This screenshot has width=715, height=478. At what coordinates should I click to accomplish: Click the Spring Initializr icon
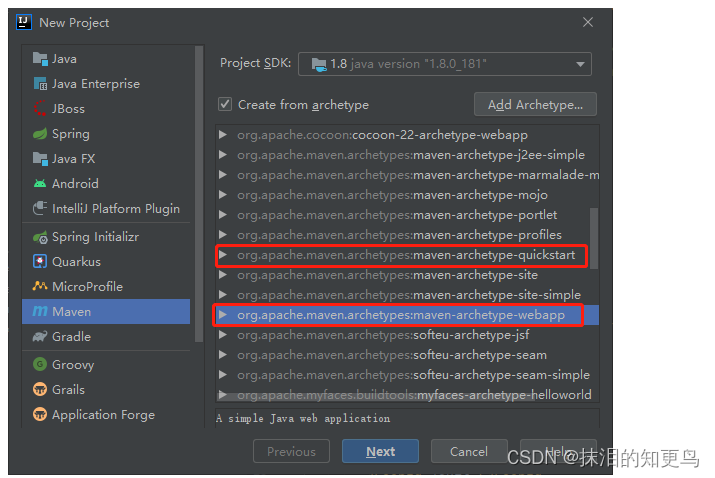click(40, 237)
